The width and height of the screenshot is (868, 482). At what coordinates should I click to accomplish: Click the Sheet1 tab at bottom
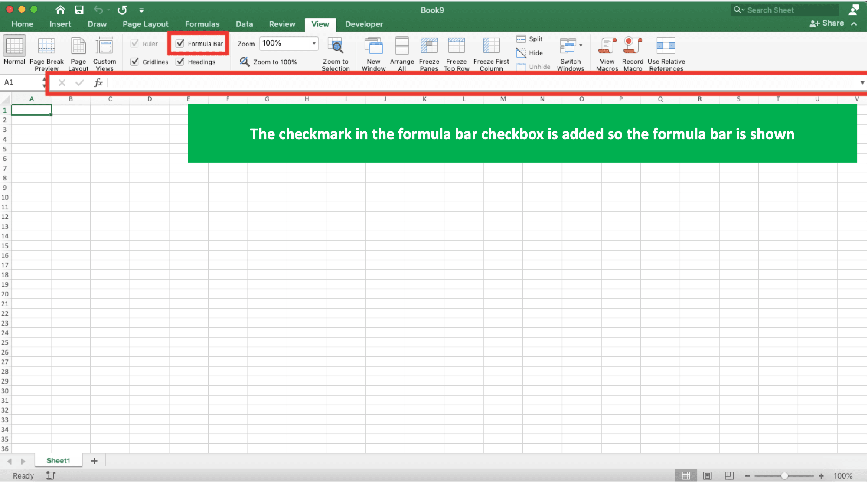[58, 461]
